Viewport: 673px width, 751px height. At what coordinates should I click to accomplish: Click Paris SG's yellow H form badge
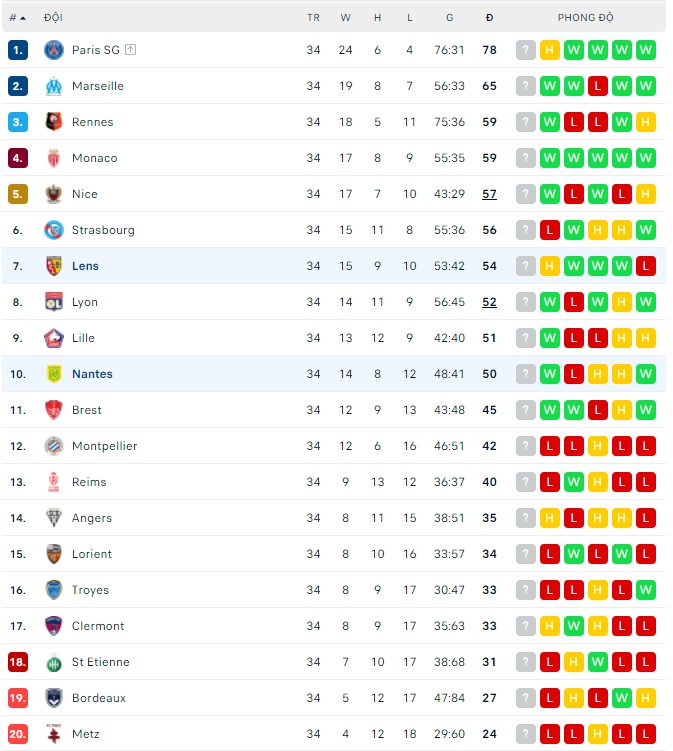pos(550,50)
